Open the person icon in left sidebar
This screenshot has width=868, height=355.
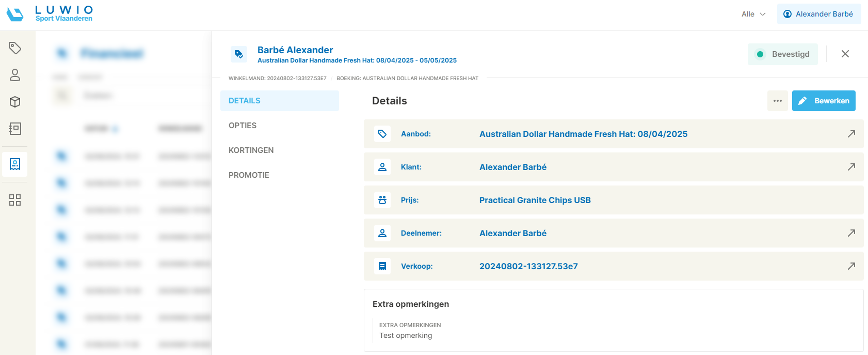(15, 75)
